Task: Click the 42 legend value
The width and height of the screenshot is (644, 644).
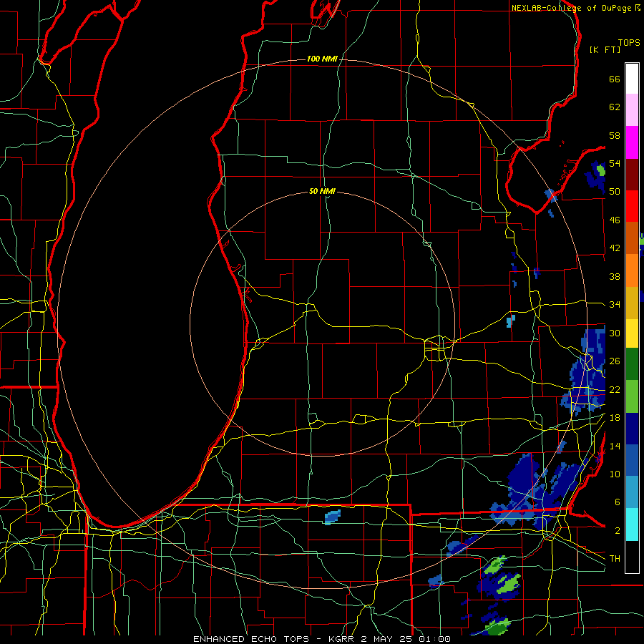Action: pos(615,248)
